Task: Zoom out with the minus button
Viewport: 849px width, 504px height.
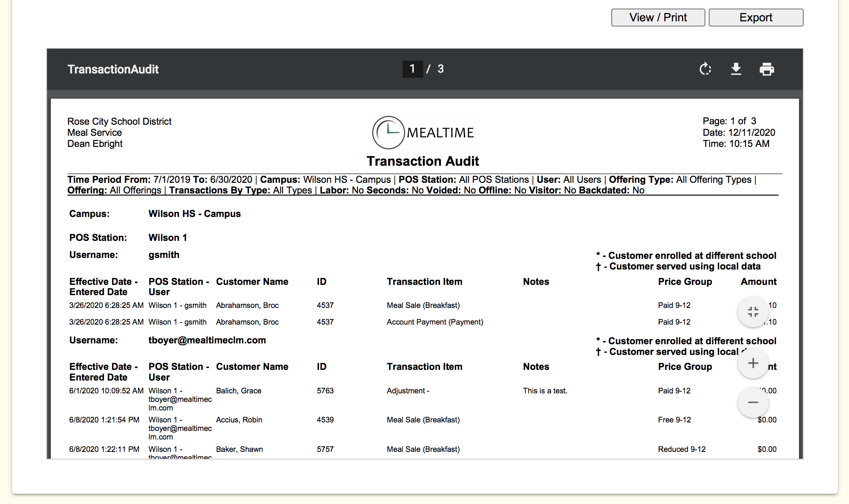Action: click(x=753, y=402)
